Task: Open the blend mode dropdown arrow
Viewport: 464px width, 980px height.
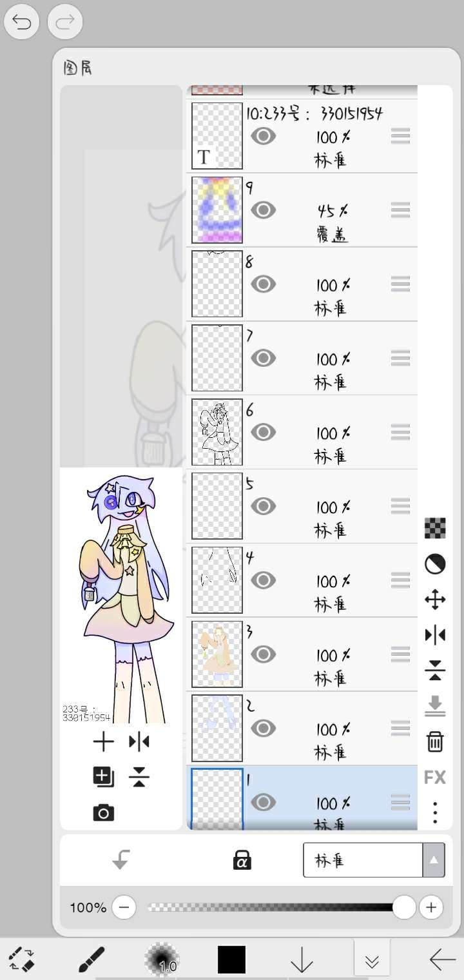Action: (434, 860)
